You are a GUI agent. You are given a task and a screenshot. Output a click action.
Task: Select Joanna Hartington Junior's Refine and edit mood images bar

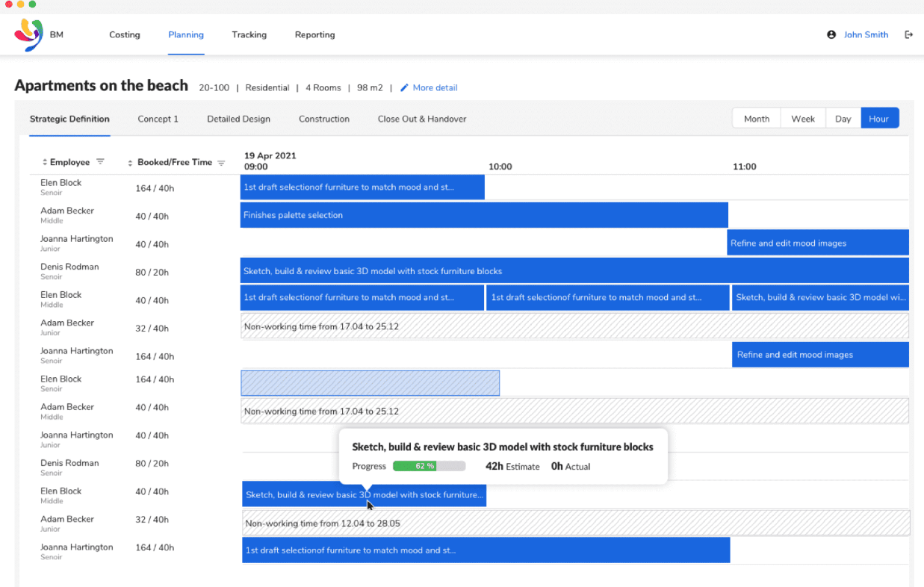[818, 243]
